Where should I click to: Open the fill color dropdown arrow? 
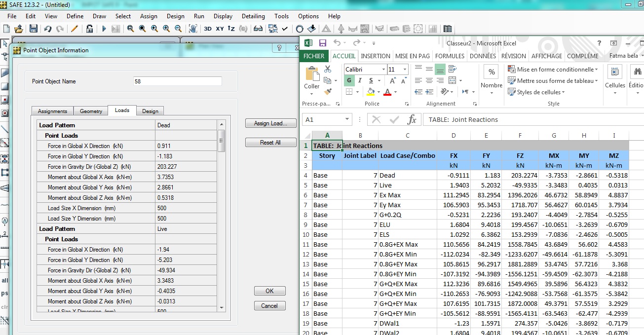tap(379, 92)
